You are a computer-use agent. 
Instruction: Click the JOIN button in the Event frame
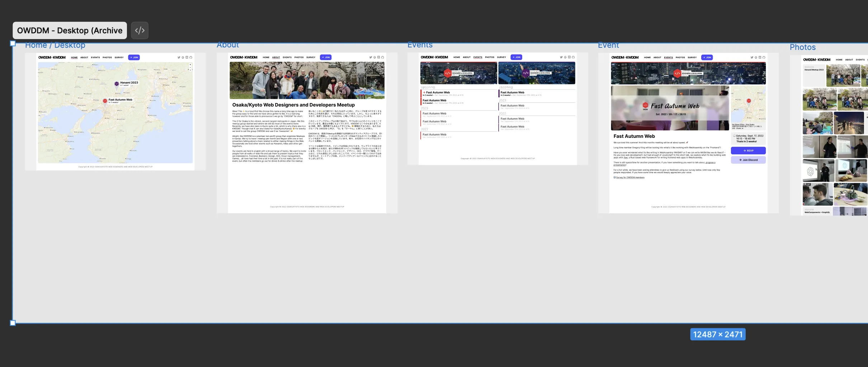coord(707,57)
